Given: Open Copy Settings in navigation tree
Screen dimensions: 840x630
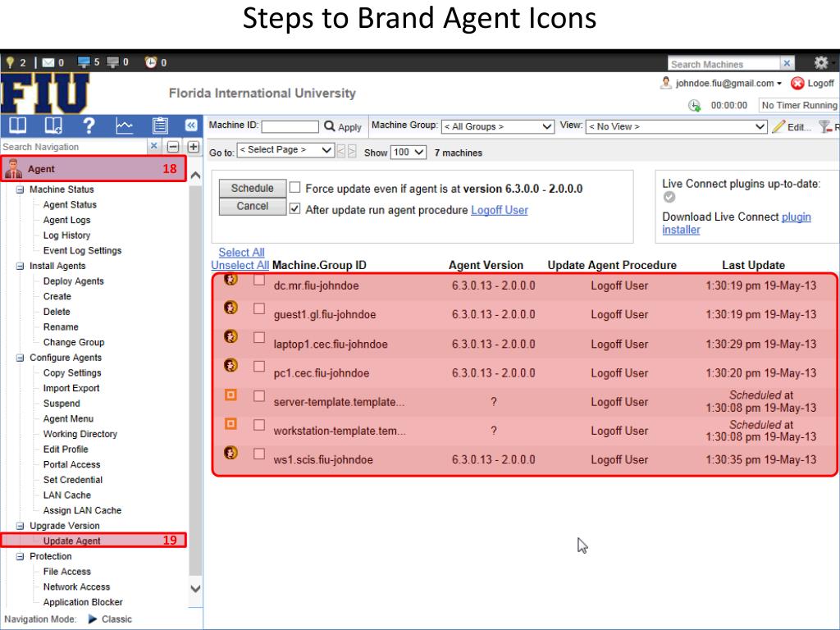Looking at the screenshot, I should pos(72,373).
